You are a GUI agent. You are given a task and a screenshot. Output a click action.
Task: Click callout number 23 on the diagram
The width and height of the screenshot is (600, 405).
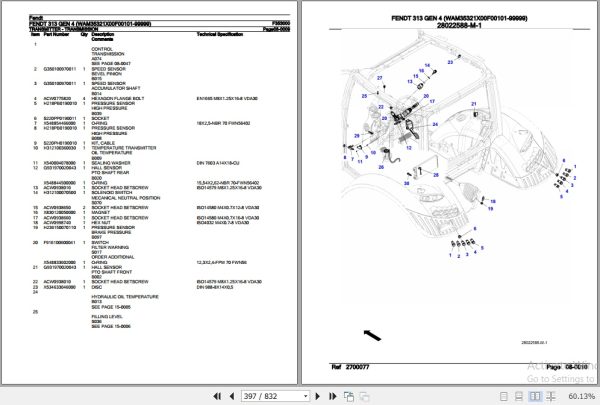[x=450, y=62]
